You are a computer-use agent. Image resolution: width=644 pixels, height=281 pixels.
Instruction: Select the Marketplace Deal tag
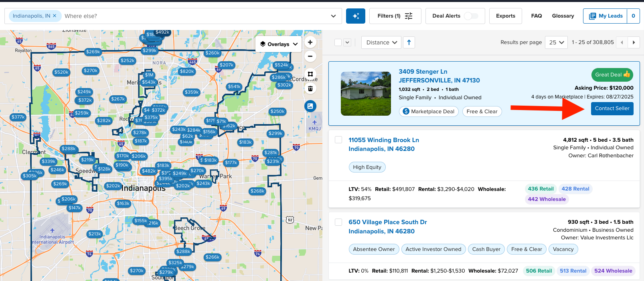coord(429,112)
